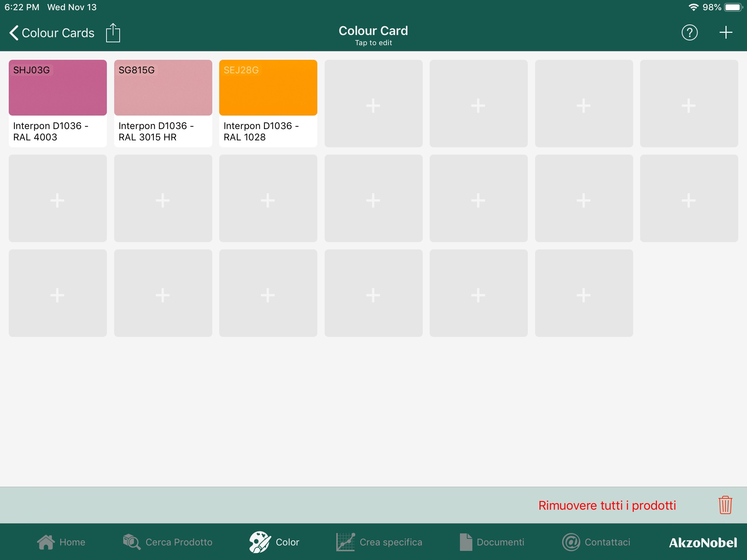
Task: Open the help question mark icon
Action: point(689,33)
